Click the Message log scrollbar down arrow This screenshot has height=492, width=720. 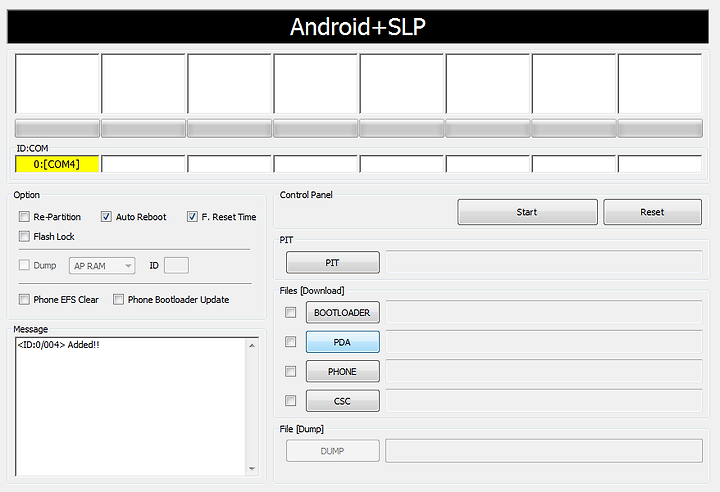(252, 469)
